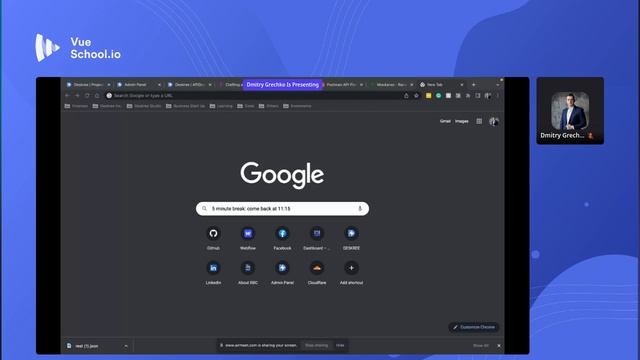Image resolution: width=640 pixels, height=360 pixels.
Task: Open the Others bookmark folder
Action: [x=269, y=106]
